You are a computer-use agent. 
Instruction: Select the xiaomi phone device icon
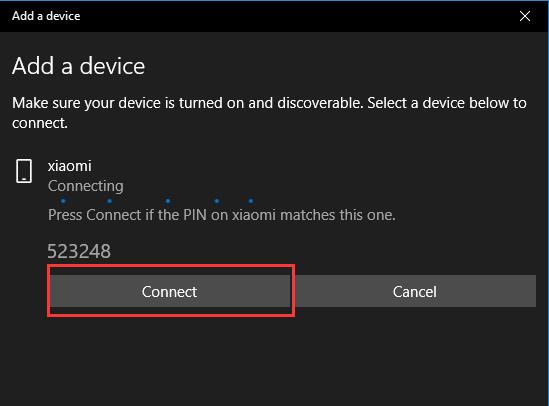[24, 171]
